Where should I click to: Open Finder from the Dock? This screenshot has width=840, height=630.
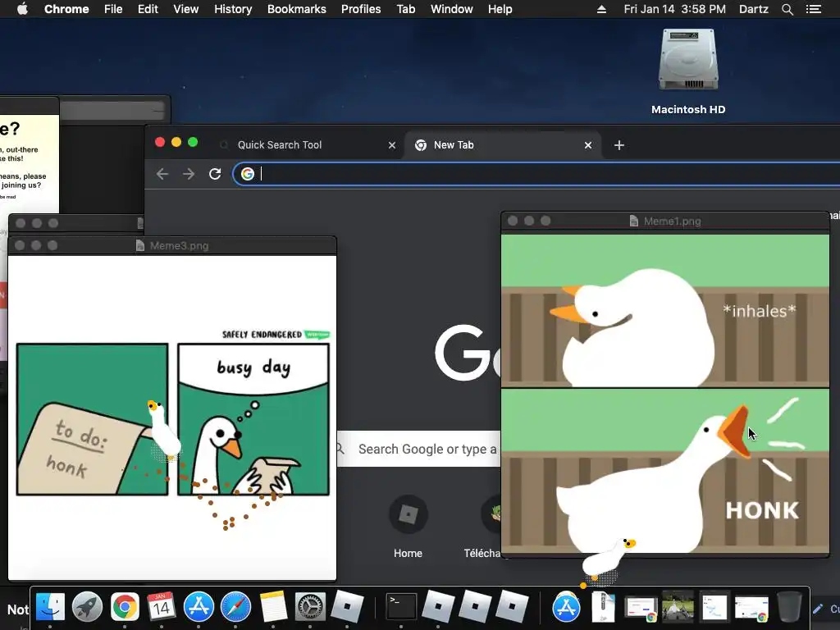click(x=50, y=607)
